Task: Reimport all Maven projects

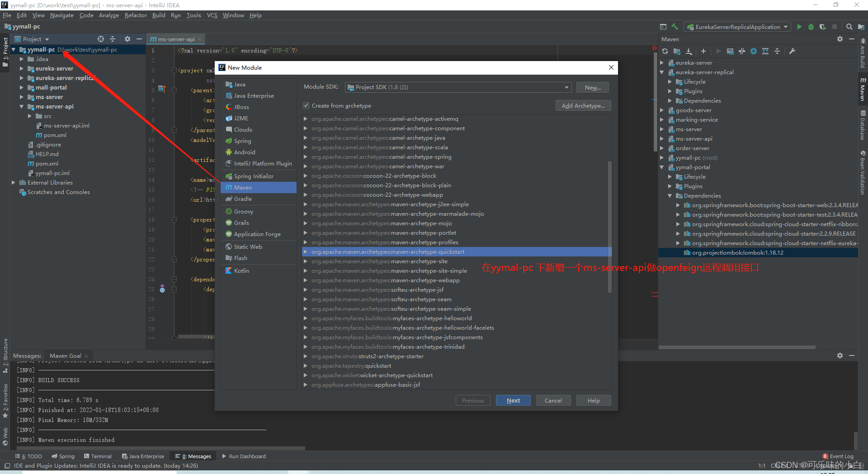Action: 665,51
